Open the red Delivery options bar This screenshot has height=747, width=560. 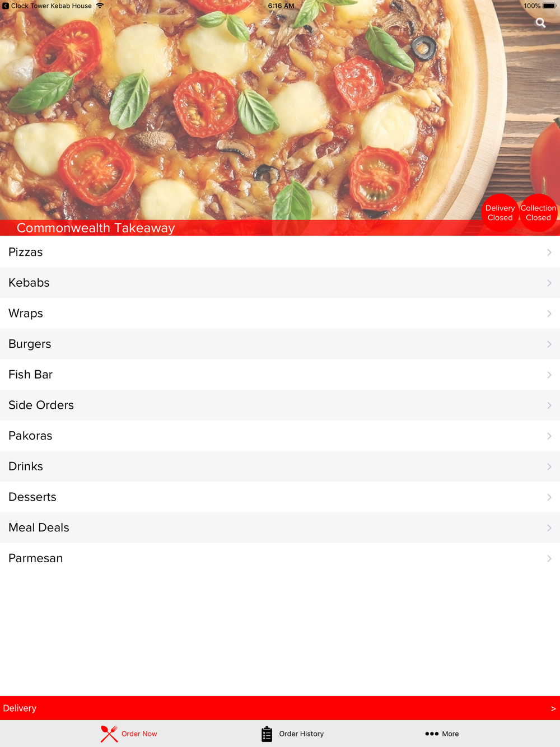pos(280,708)
